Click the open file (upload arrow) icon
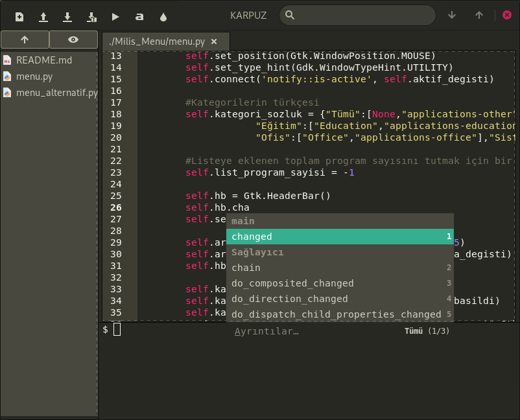This screenshot has width=520, height=420. 43,17
